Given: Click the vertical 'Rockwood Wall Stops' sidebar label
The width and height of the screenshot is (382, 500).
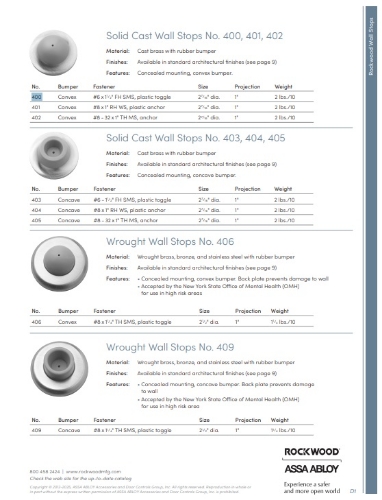Looking at the screenshot, I should click(371, 46).
